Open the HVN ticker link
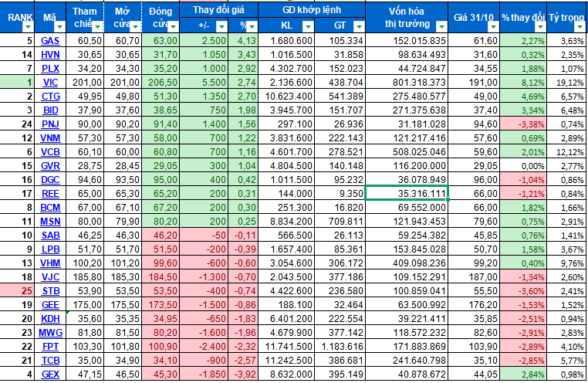Image resolution: width=588 pixels, height=383 pixels. click(50, 54)
